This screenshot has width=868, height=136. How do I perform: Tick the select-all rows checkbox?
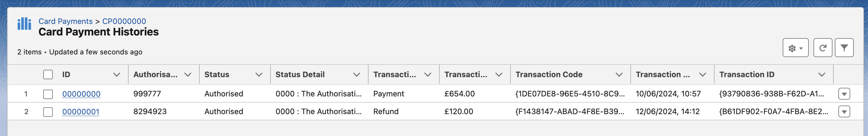48,75
